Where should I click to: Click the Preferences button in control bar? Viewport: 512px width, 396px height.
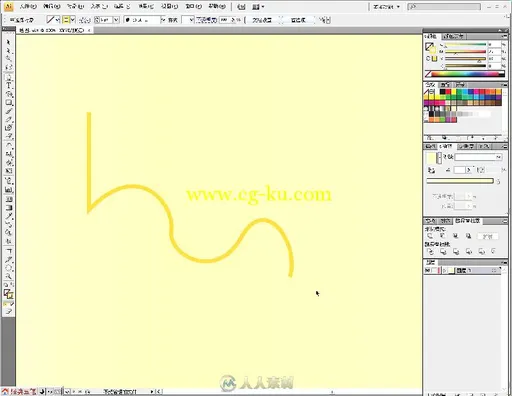[x=298, y=20]
